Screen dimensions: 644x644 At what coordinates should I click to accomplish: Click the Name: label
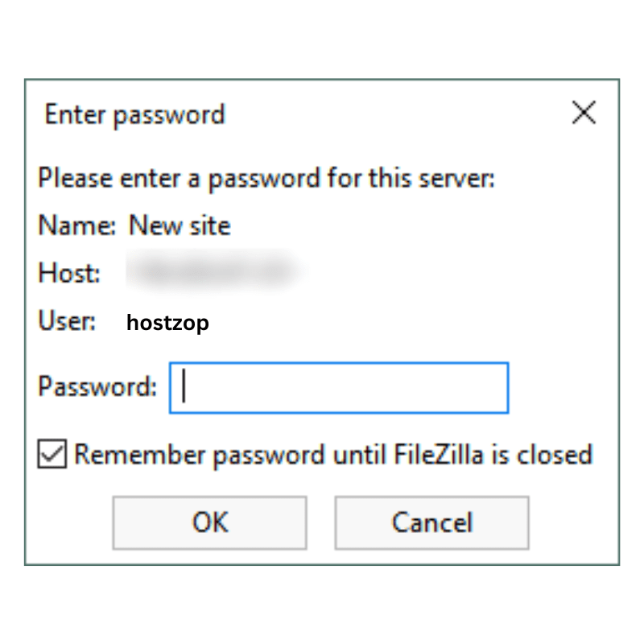[x=76, y=225]
